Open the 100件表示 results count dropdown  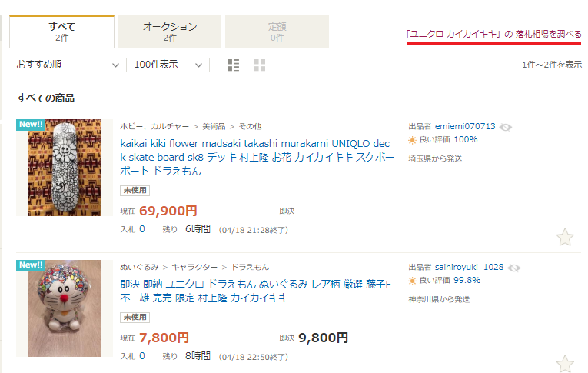(x=168, y=65)
